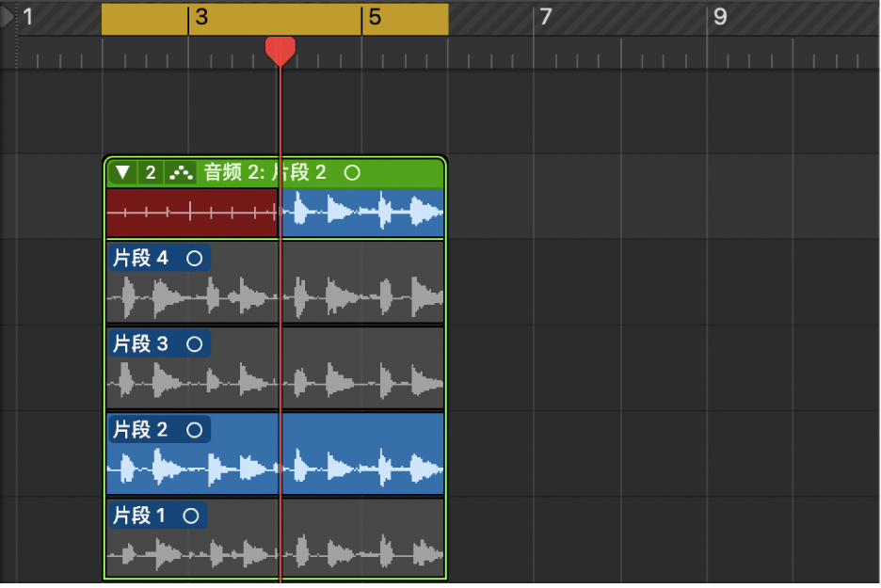Select the 片段 3 take label
This screenshot has height=588, width=881.
coord(140,343)
